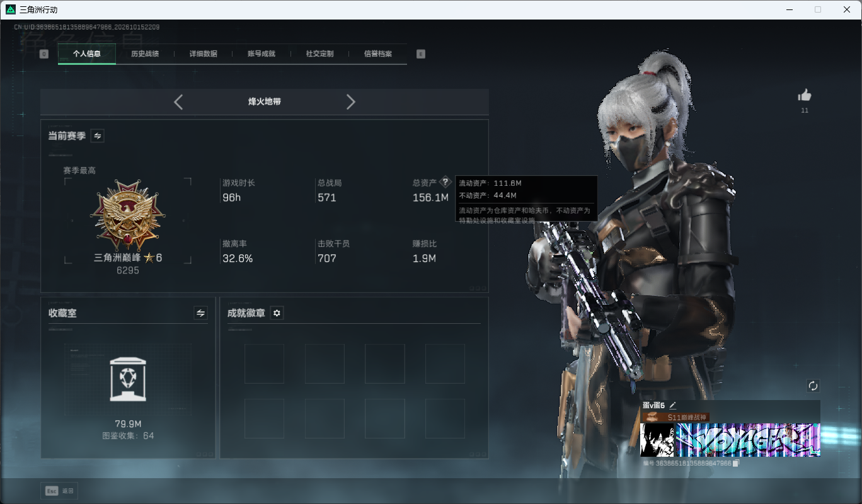Image resolution: width=862 pixels, height=504 pixels.
Task: Click the 1.9M profit ratio value
Action: click(x=424, y=258)
